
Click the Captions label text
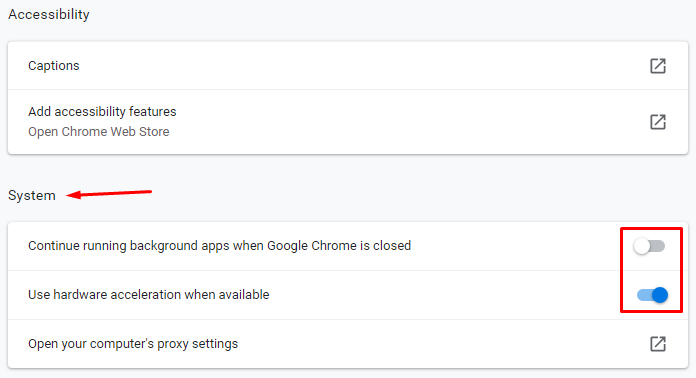(x=54, y=66)
